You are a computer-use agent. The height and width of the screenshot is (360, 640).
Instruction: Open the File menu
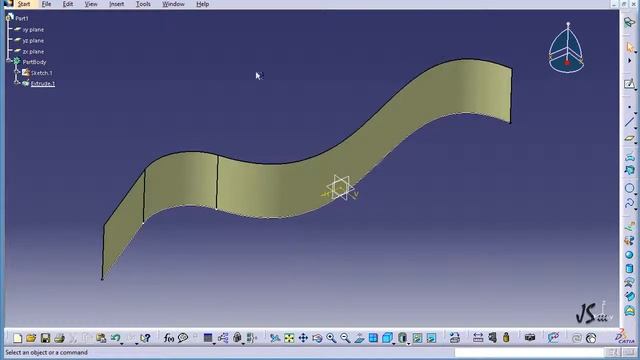(x=46, y=4)
